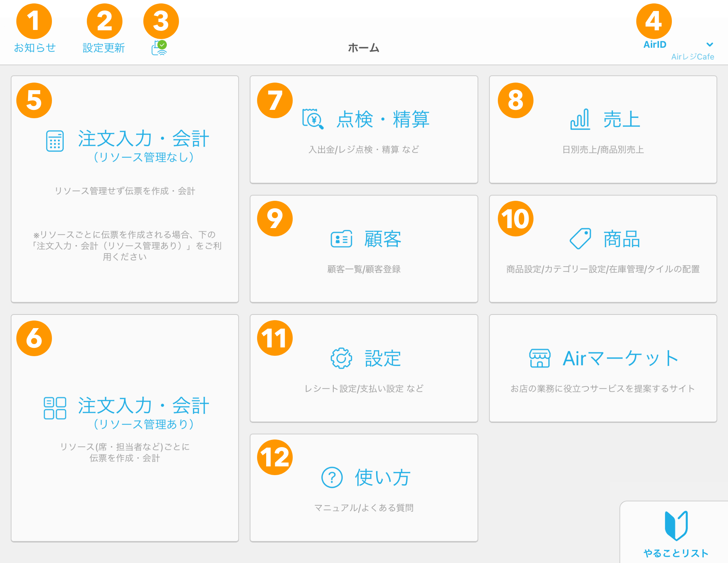Click the gear 設定 icon
The width and height of the screenshot is (728, 563).
341,358
